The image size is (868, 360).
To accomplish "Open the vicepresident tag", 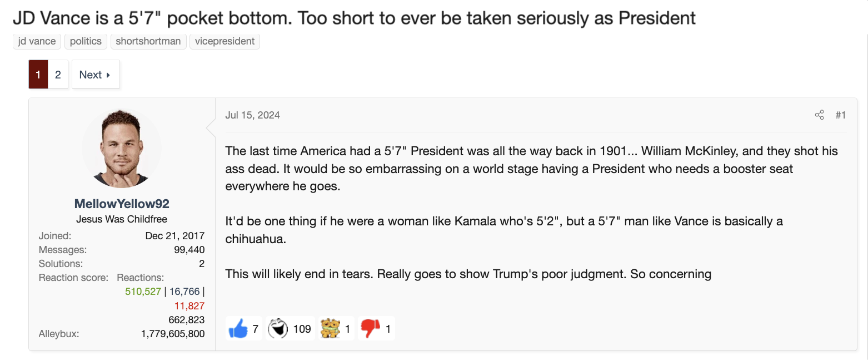I will (225, 41).
